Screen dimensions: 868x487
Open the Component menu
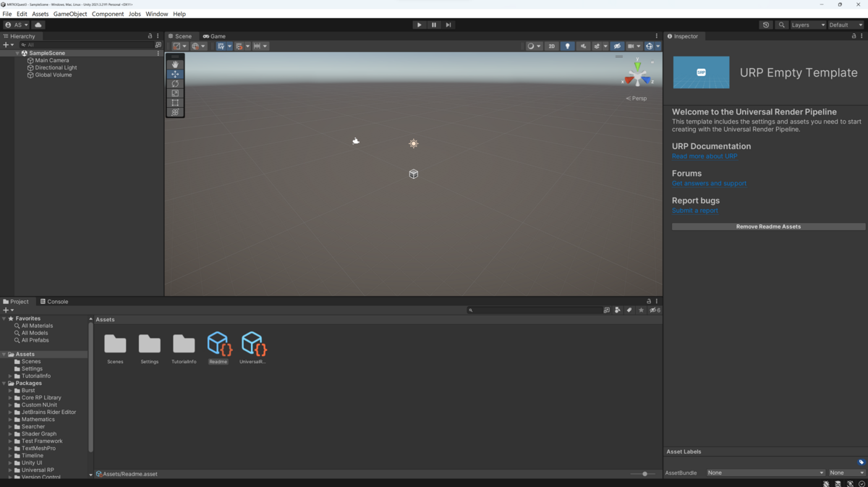pos(108,14)
